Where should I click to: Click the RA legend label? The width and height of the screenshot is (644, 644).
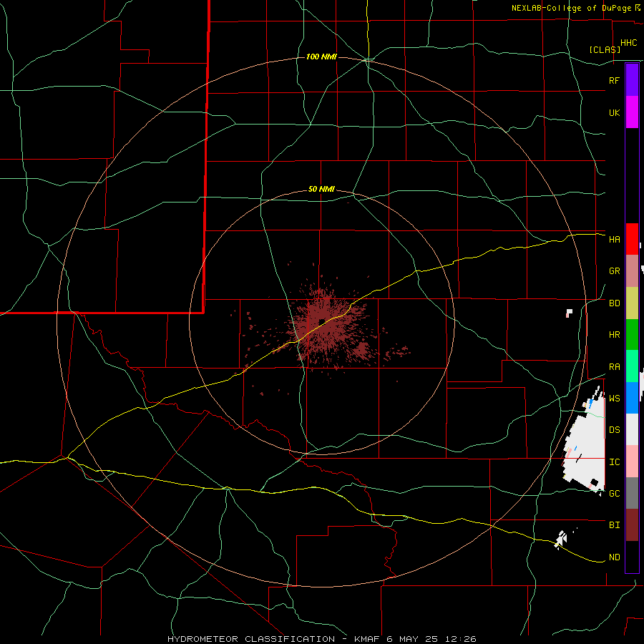[x=614, y=367]
